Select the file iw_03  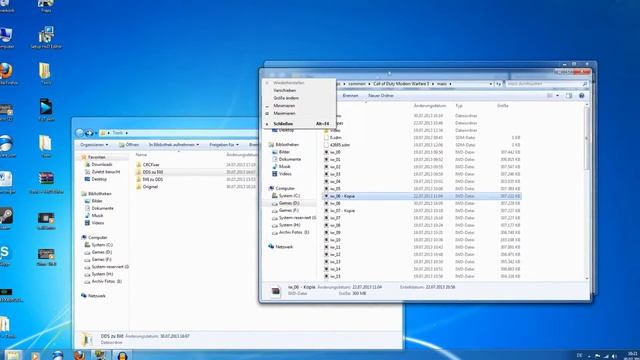(x=335, y=174)
